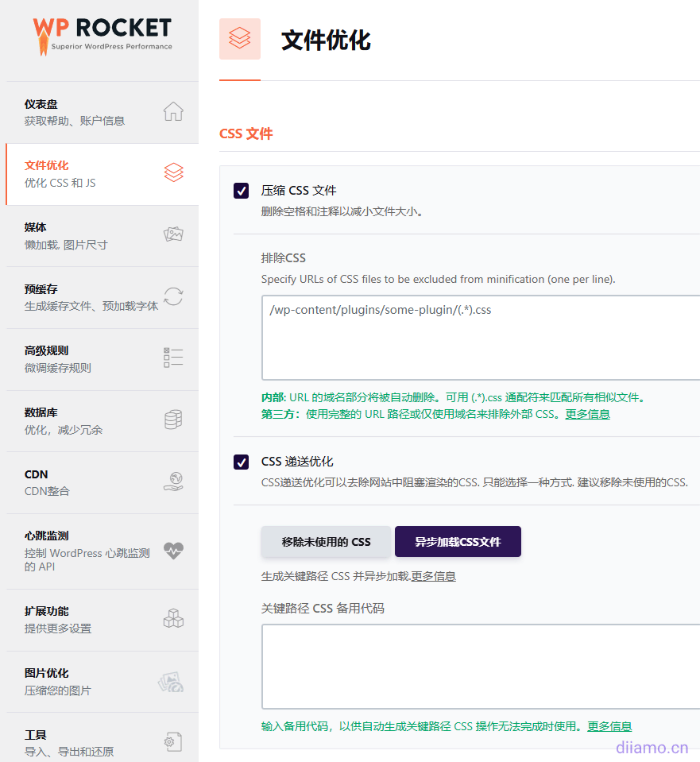Screen dimensions: 700x762
Task: Click the pictures icon beside 媒体
Action: tap(173, 234)
